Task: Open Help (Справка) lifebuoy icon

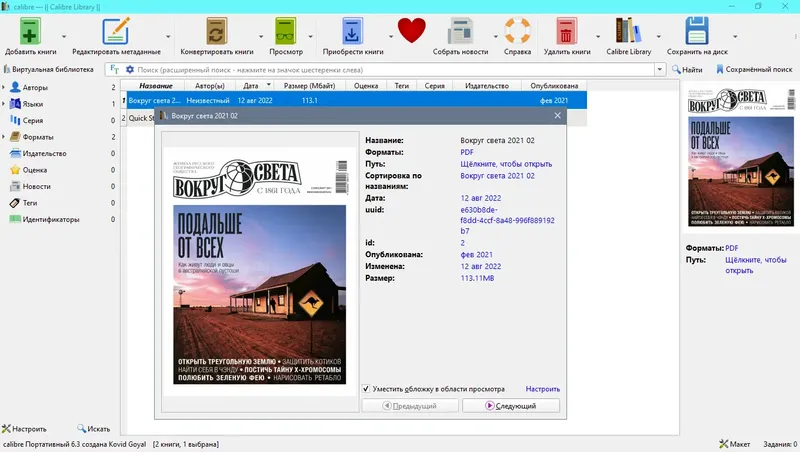Action: pos(517,31)
